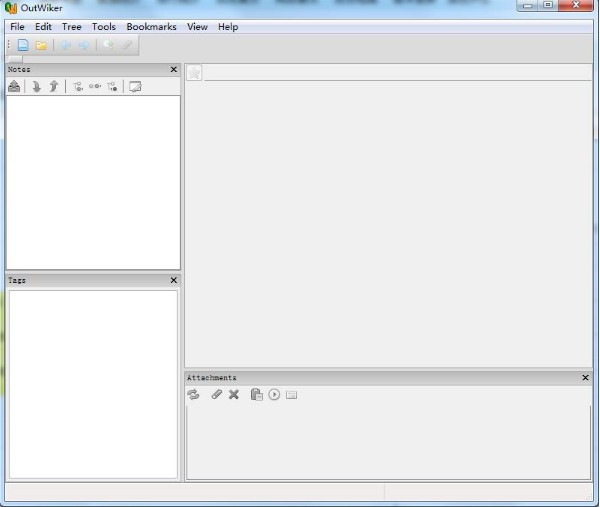Click the refresh attachments icon
The width and height of the screenshot is (600, 507).
(193, 395)
